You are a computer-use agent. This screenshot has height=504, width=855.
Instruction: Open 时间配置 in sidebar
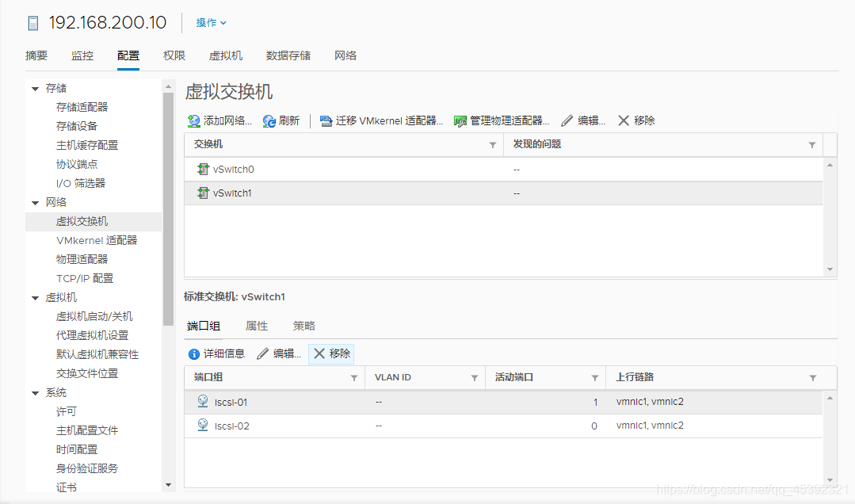tap(77, 449)
